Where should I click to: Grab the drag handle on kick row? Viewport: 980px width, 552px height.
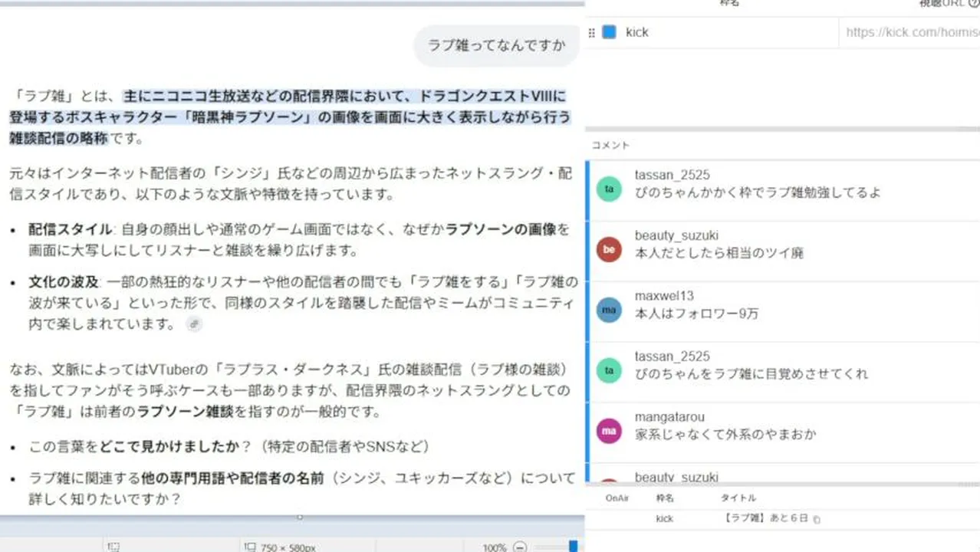[591, 33]
